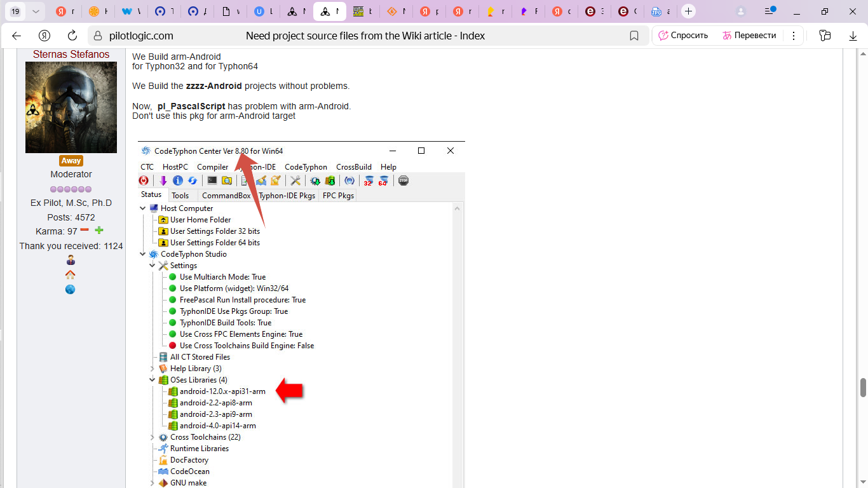
Task: Switch to the Tools tab
Action: (180, 196)
